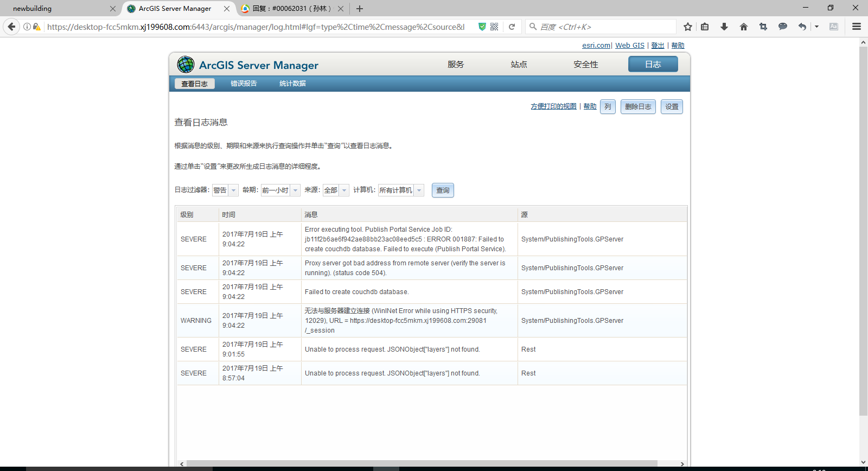Viewport: 868px width, 471px height.
Task: Expand dropdown arrow beside undo icon
Action: pos(816,27)
